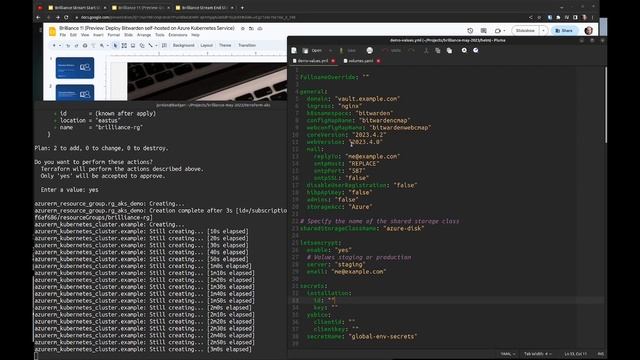Click the move-to-folder icon beside the title

(251, 29)
